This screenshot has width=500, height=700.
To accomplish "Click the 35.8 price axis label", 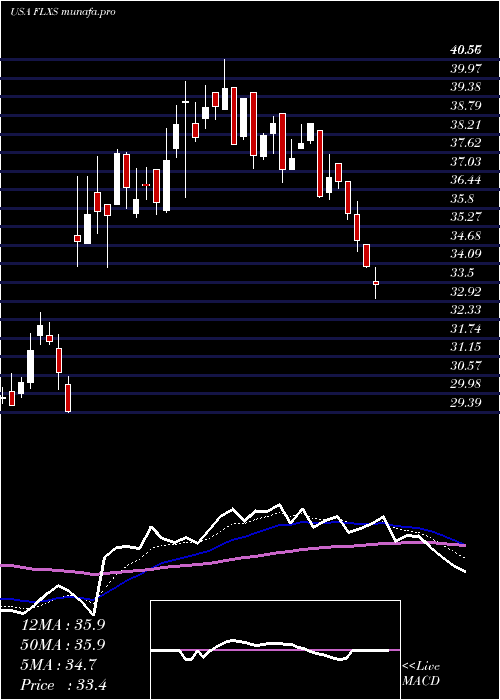I will click(462, 199).
